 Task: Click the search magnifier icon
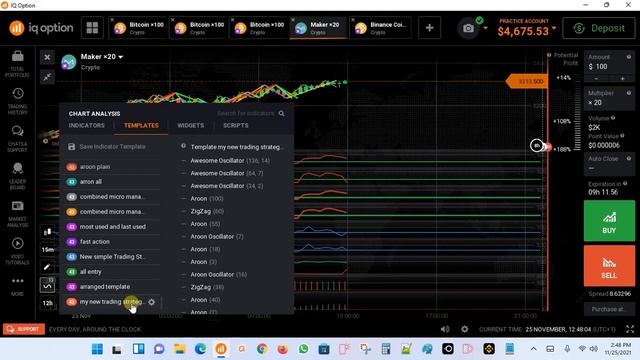[282, 113]
